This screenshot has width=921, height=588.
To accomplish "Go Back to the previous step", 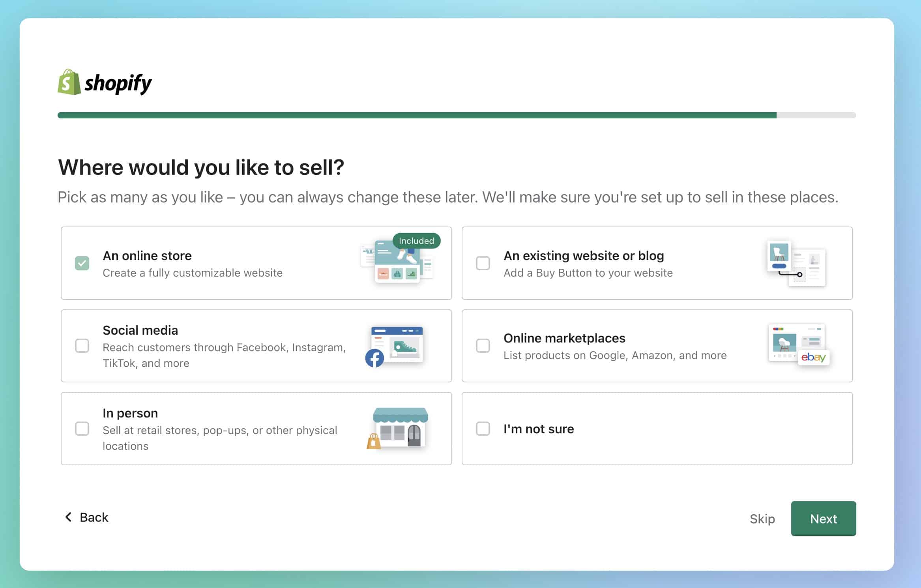I will (x=94, y=517).
